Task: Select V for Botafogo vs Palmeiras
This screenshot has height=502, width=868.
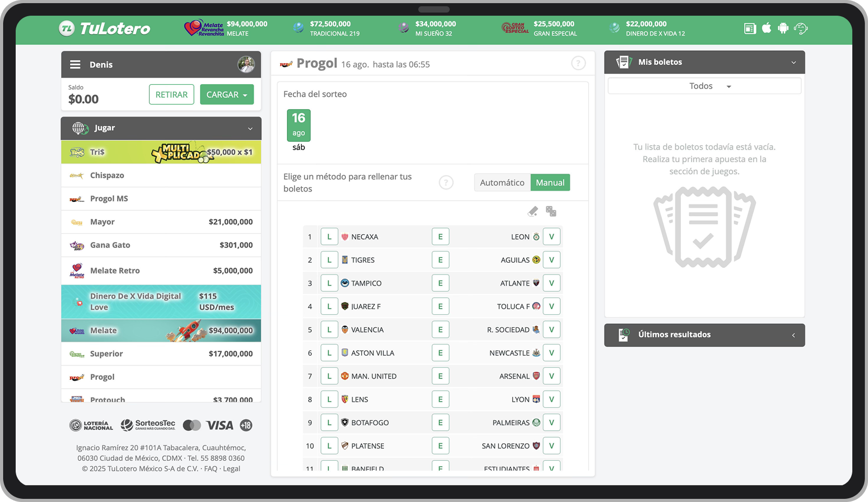Action: click(x=552, y=423)
